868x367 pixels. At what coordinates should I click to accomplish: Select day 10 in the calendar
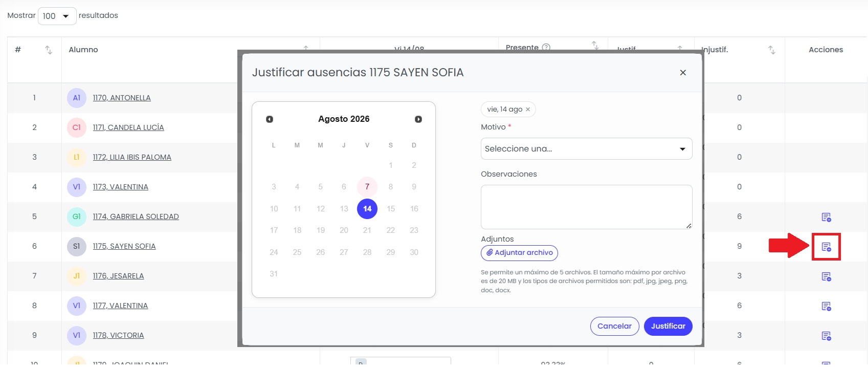click(274, 209)
